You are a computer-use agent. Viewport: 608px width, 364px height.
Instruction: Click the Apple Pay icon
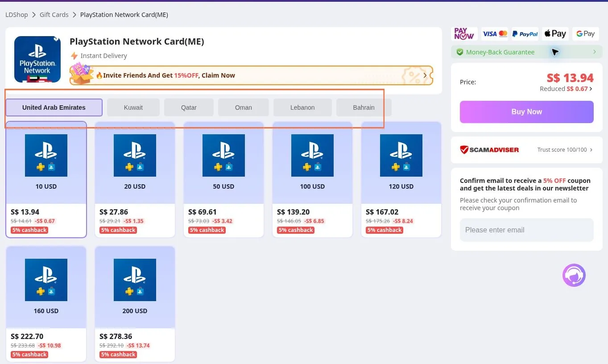coord(555,33)
